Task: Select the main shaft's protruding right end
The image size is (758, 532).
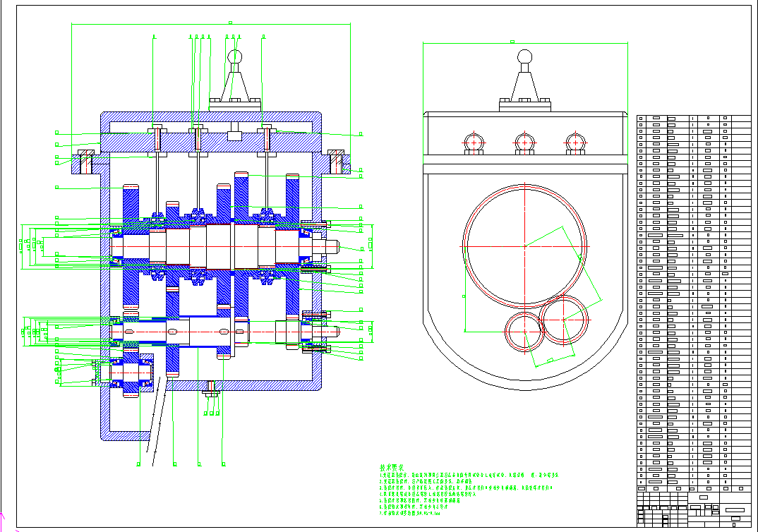Action: [x=332, y=246]
